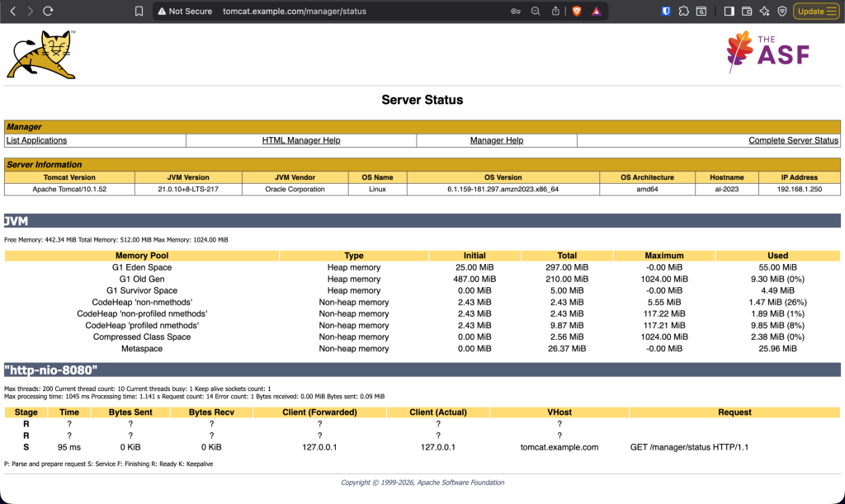845x504 pixels.
Task: Open the page zoom magnifier icon
Action: (534, 12)
